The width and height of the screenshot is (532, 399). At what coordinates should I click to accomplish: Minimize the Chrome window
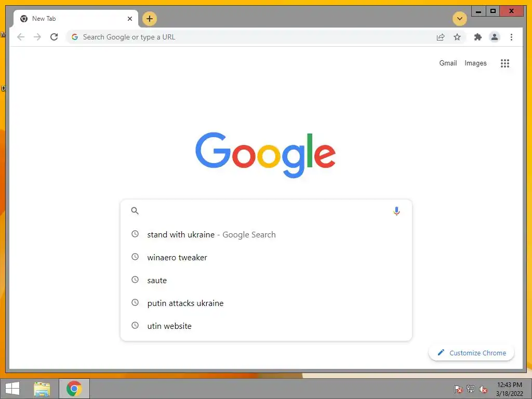478,11
